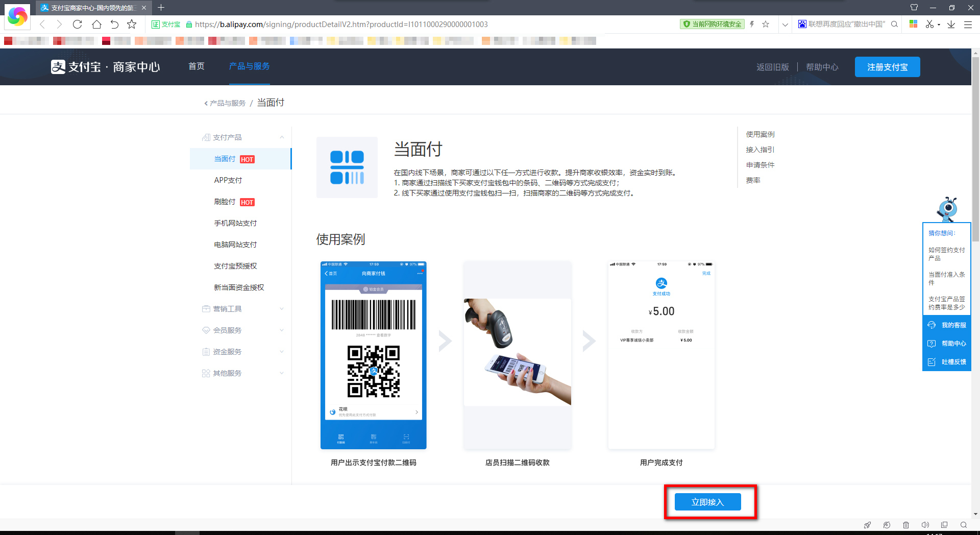Open the colorful apps grid icon
Screen dimensions: 980x535
(914, 24)
